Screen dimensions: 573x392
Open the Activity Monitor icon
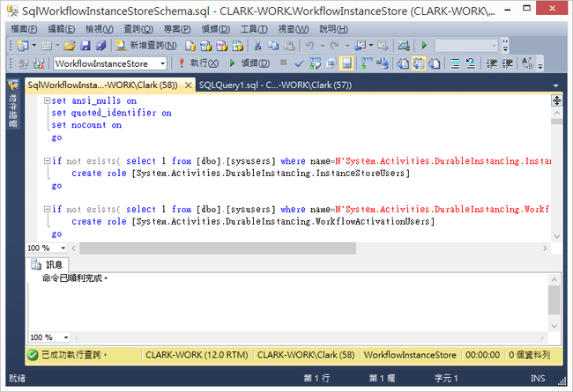pos(403,45)
